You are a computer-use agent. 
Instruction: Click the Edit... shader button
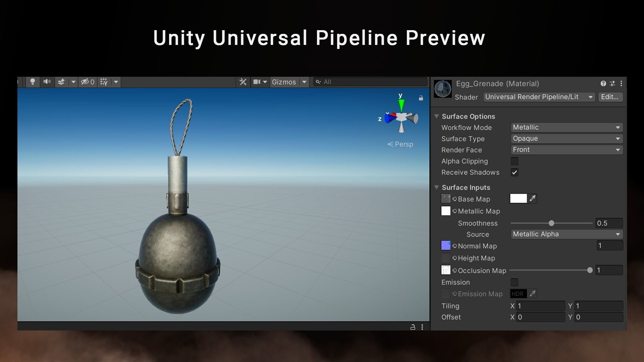[610, 97]
